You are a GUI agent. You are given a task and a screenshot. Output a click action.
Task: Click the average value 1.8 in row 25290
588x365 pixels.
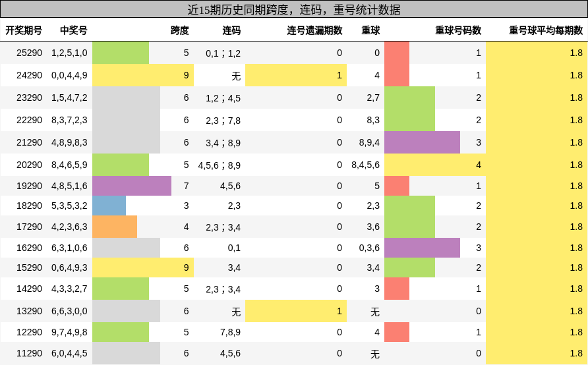click(x=576, y=53)
